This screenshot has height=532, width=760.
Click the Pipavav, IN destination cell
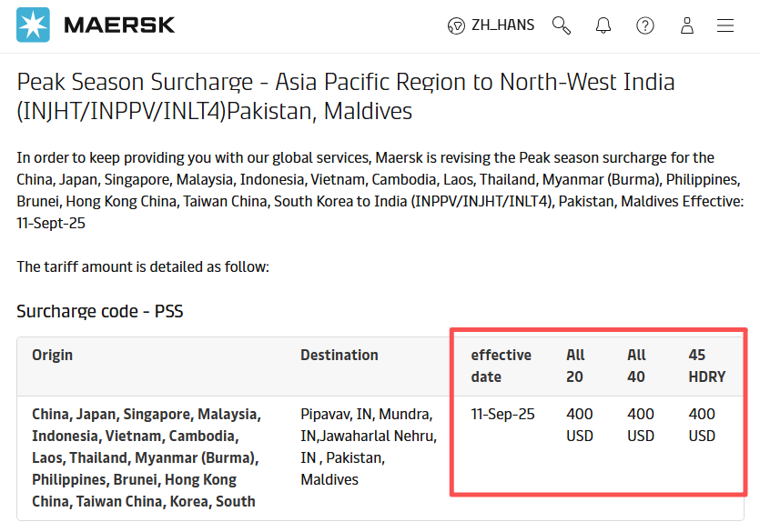[369, 447]
